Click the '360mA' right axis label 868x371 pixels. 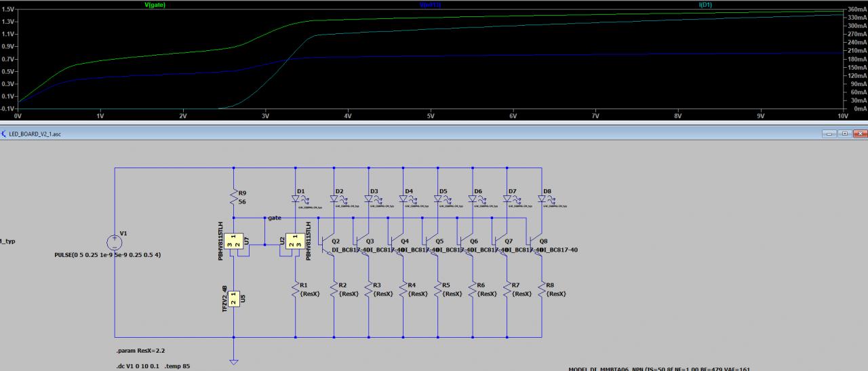(856, 10)
